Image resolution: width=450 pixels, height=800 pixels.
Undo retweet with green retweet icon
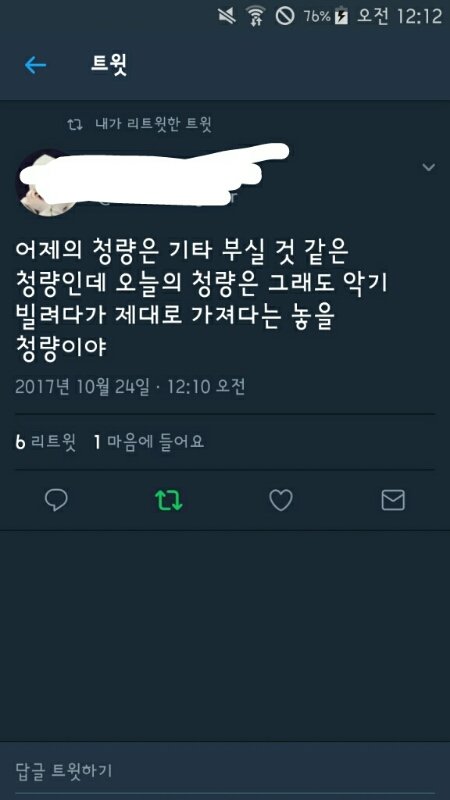[x=169, y=500]
